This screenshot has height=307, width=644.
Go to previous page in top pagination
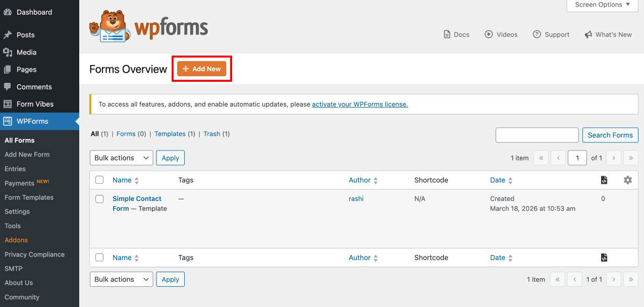tap(558, 158)
